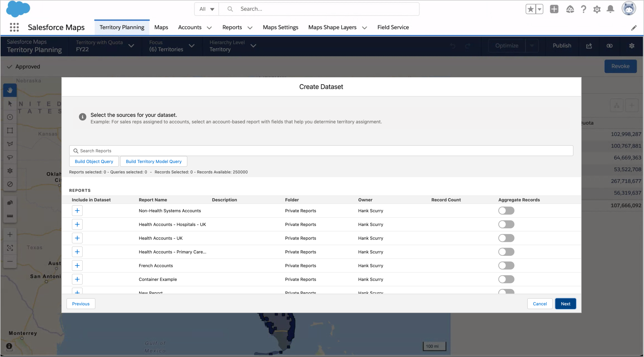Click into the Search Reports field
This screenshot has width=644, height=357.
[321, 151]
